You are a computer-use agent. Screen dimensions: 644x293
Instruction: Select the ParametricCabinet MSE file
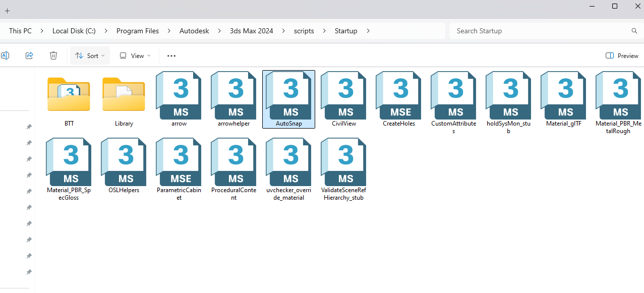click(179, 170)
